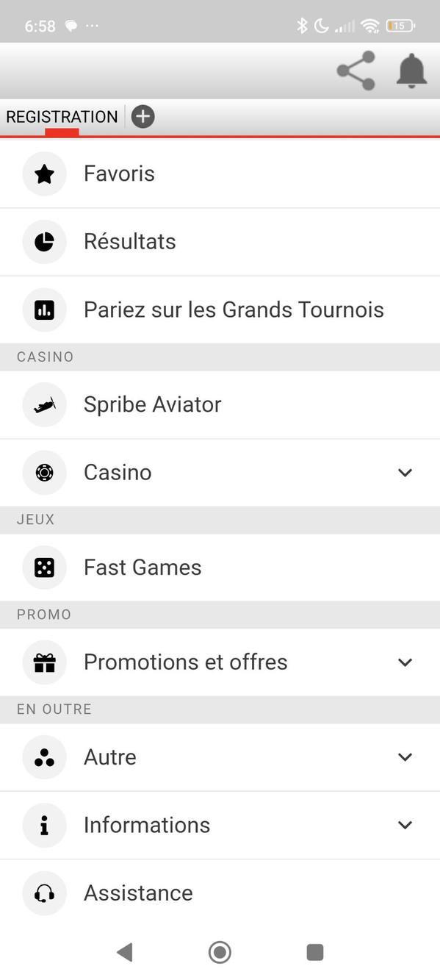The width and height of the screenshot is (440, 980).
Task: Select the Casino roulette chip icon
Action: pyautogui.click(x=44, y=473)
